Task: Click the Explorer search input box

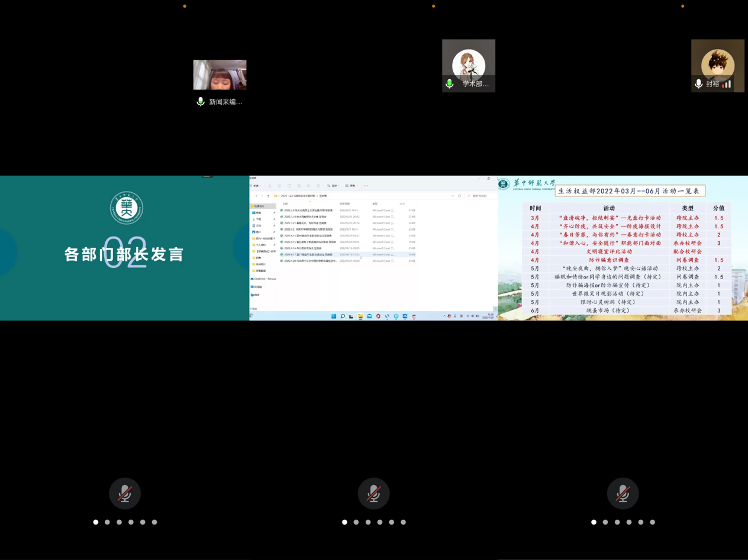Action: tap(481, 196)
